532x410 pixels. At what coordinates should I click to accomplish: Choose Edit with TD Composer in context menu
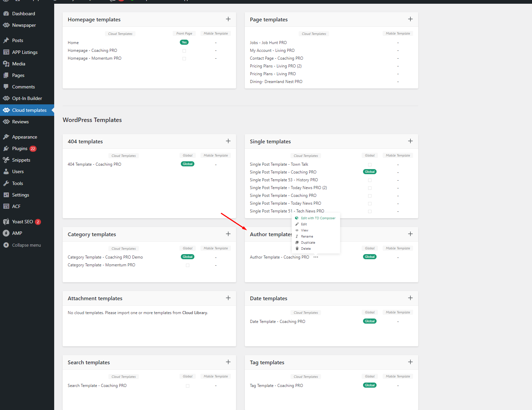point(316,218)
